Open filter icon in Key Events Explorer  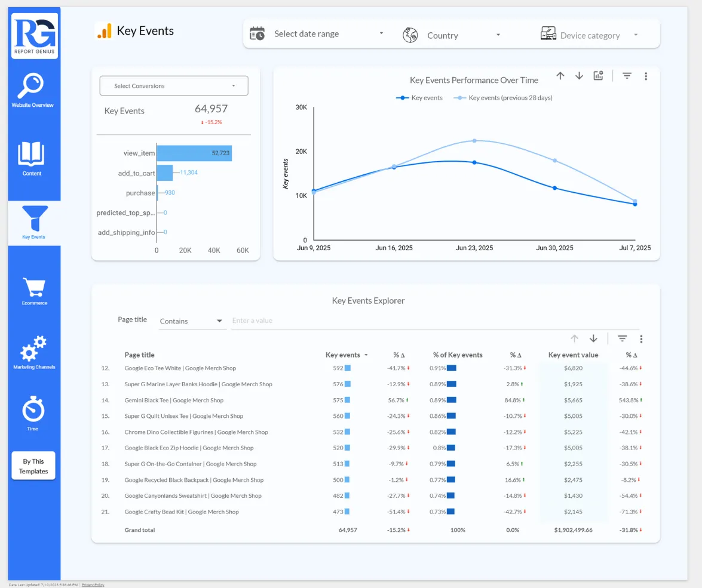click(623, 338)
